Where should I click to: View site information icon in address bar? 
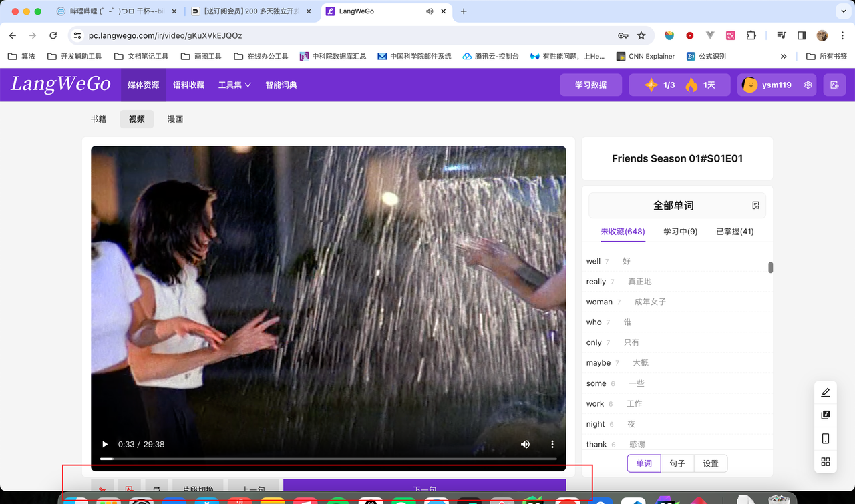(x=77, y=35)
